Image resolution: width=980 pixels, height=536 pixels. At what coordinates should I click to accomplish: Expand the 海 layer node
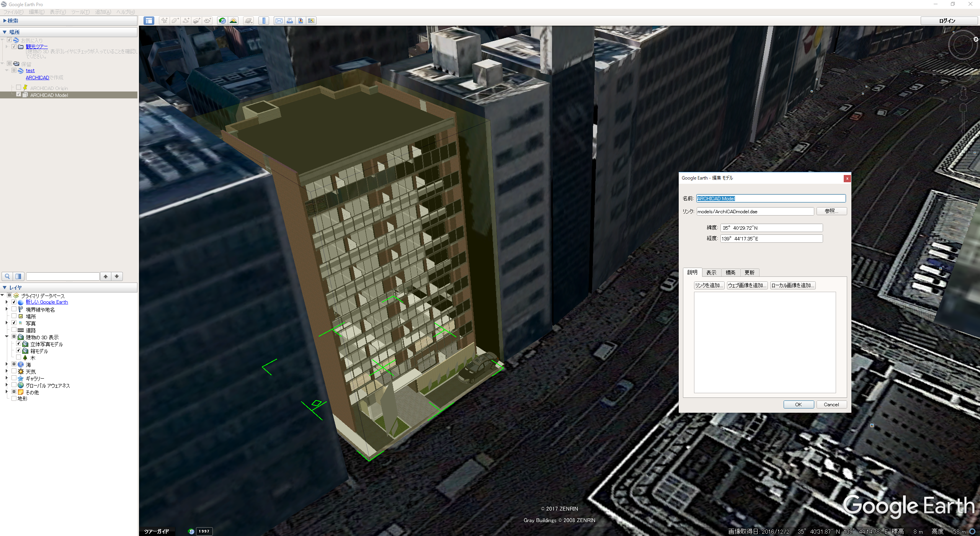7,364
